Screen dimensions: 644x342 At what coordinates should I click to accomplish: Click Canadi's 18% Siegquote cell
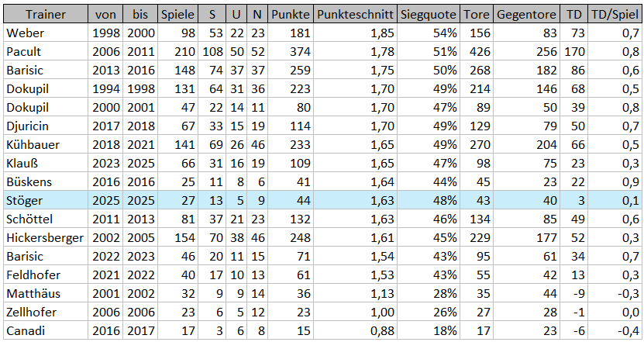pyautogui.click(x=430, y=331)
